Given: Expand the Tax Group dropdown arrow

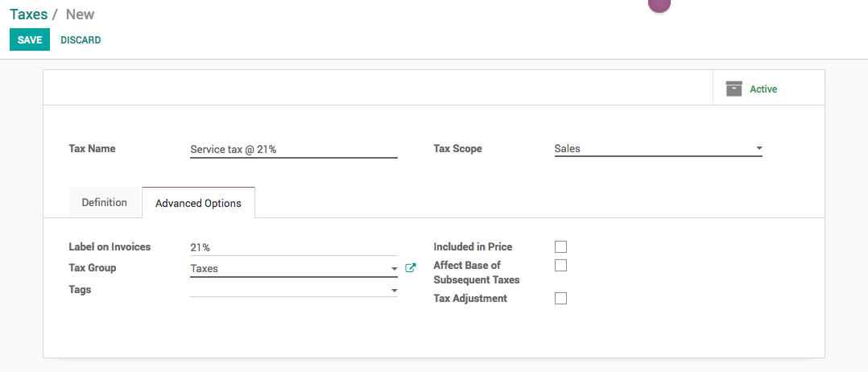Looking at the screenshot, I should (394, 269).
